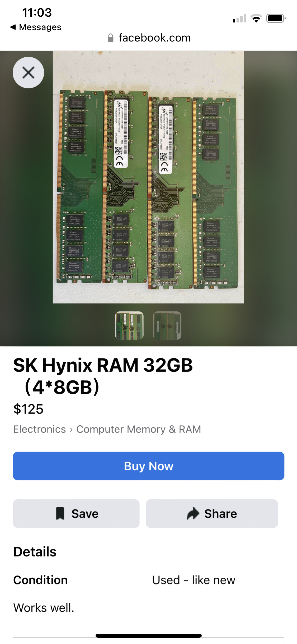This screenshot has width=297, height=644.
Task: Tap the bookmark icon on Save
Action: pyautogui.click(x=60, y=513)
